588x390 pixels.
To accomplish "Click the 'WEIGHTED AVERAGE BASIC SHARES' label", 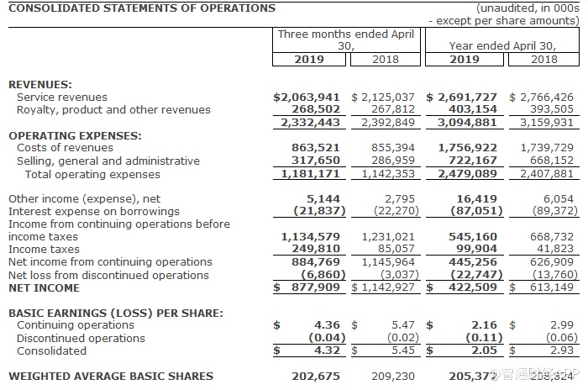I will click(111, 377).
